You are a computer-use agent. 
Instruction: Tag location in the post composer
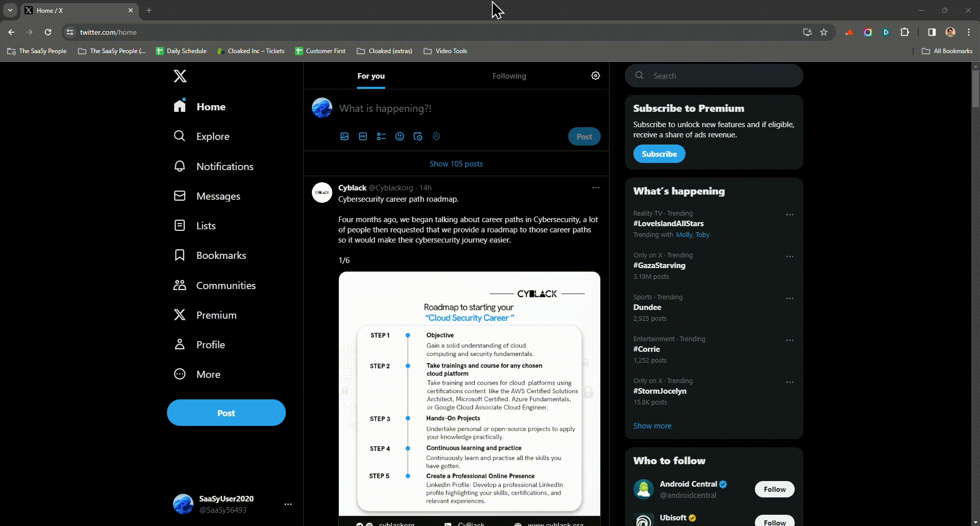[436, 136]
